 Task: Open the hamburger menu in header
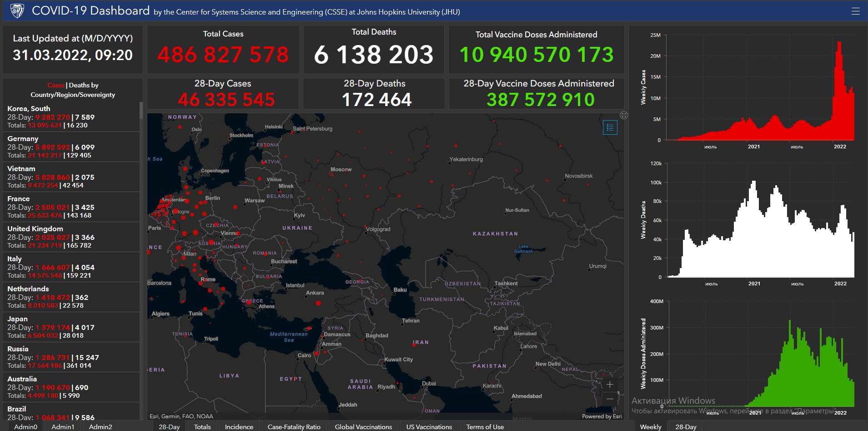(x=855, y=11)
